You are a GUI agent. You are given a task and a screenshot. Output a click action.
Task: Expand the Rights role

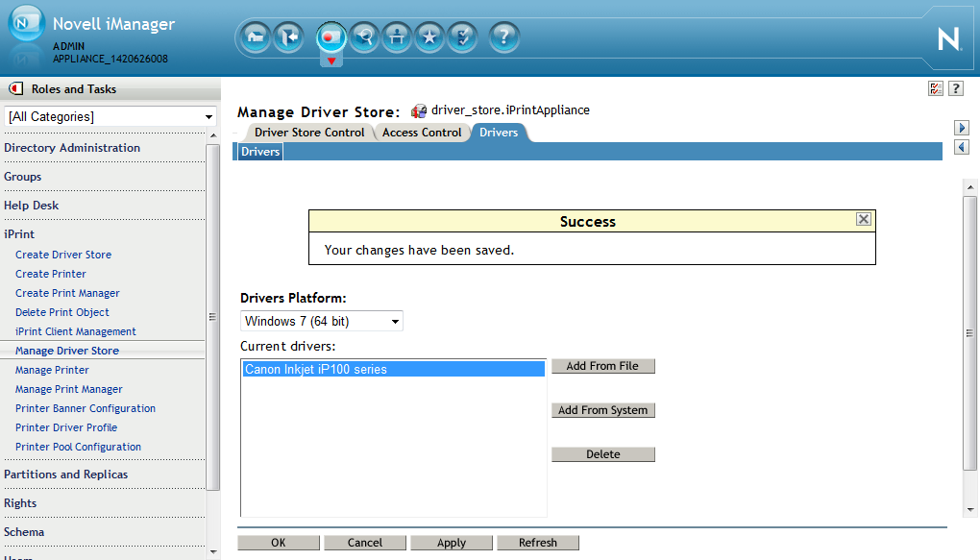[20, 503]
